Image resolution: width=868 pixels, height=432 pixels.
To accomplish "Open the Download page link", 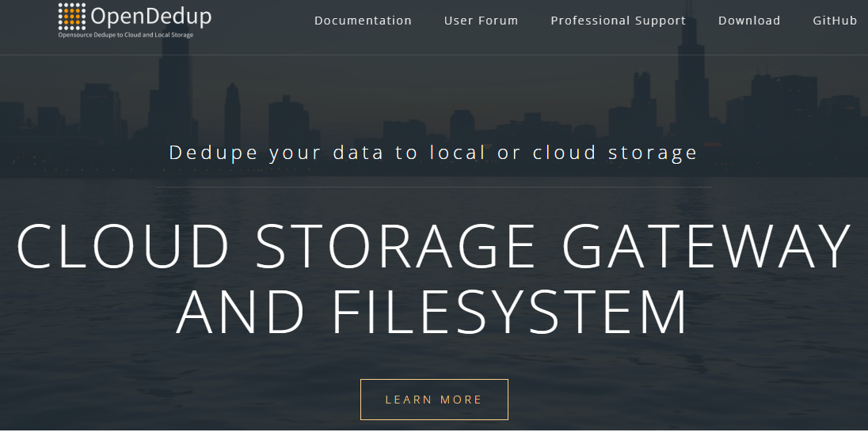I will (749, 21).
